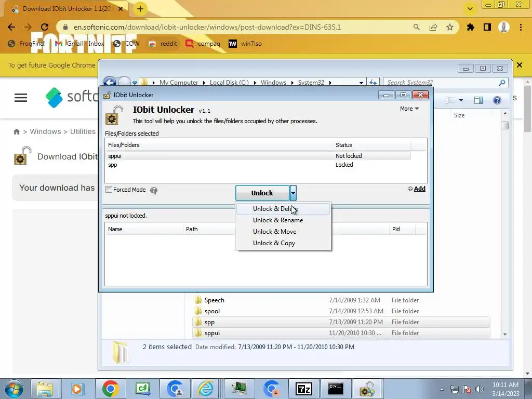Select the spool folder in Explorer

pos(341,311)
